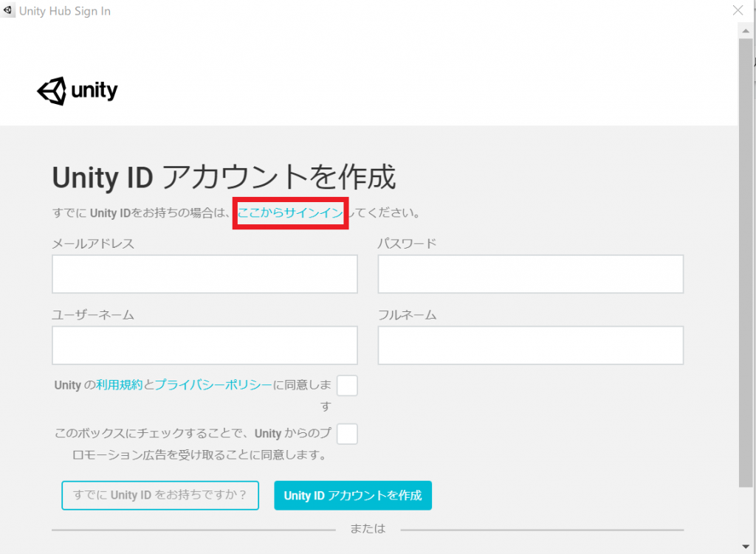The image size is (756, 554).
Task: Focus the パスワード input field
Action: click(x=530, y=274)
